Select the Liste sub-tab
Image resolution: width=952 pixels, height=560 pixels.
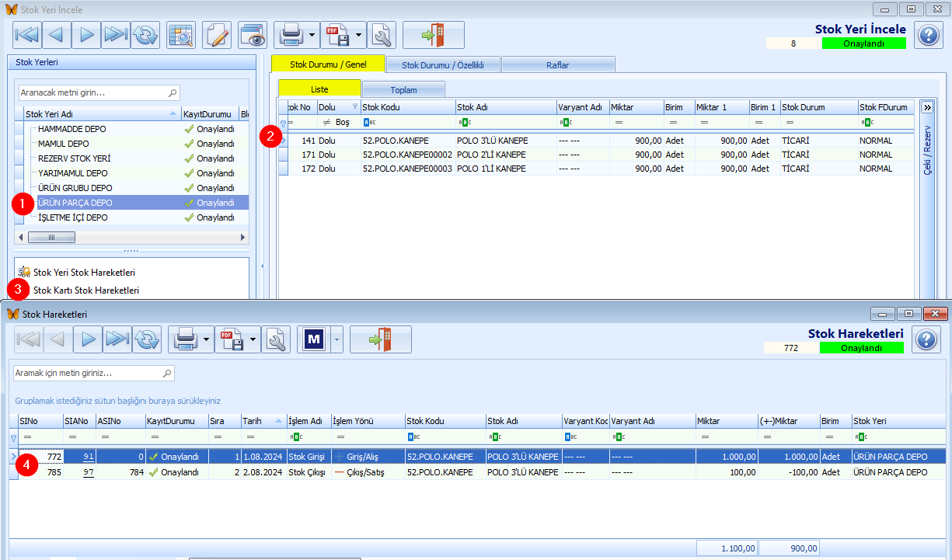pos(319,89)
